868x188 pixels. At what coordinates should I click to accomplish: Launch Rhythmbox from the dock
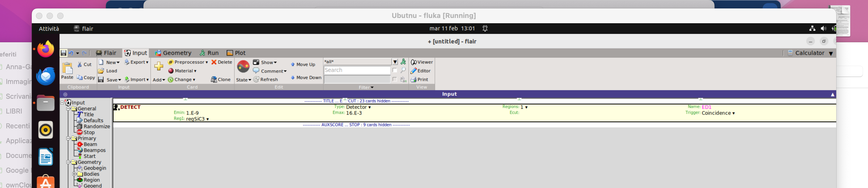(46, 130)
